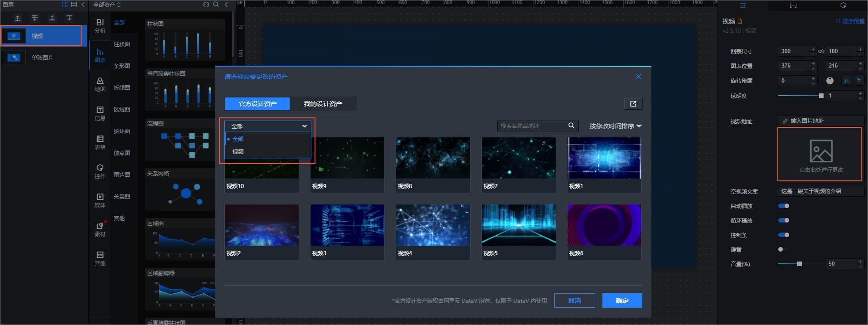Screen dimensions: 868x325
Task: Click the 控件 controls category icon
Action: point(100,171)
